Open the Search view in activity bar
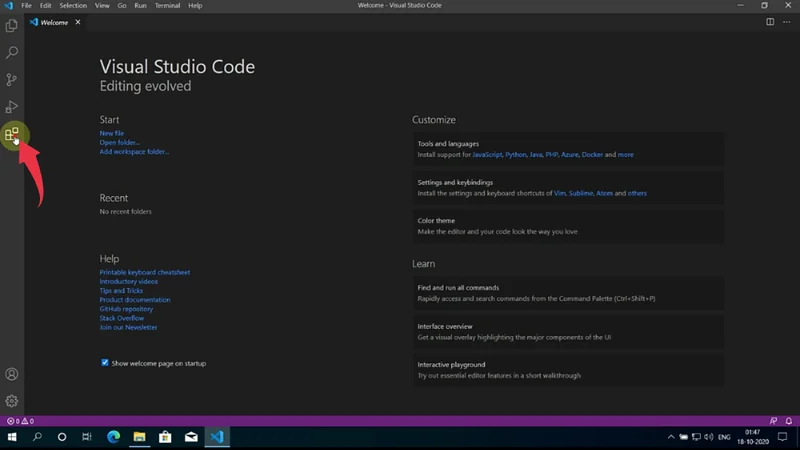Screen dimensions: 800x450 pos(12,52)
